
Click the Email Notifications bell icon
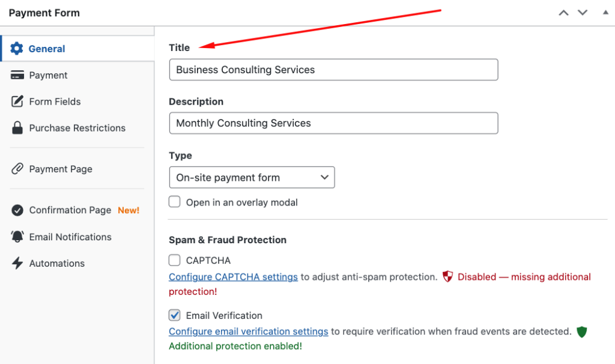[x=17, y=237]
